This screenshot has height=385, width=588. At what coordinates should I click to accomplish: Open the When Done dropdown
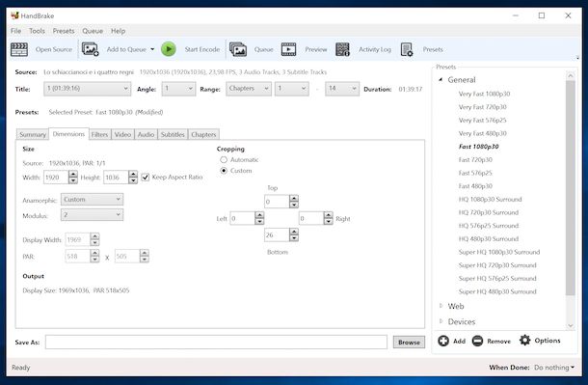point(554,368)
